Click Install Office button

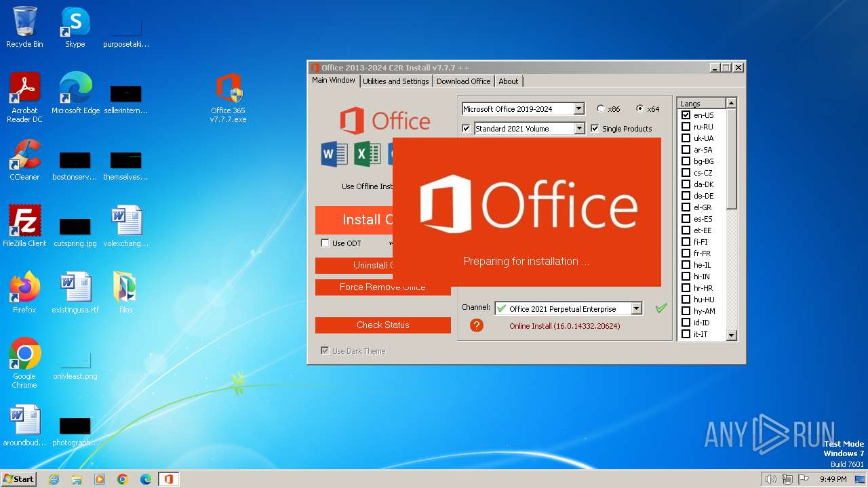354,220
